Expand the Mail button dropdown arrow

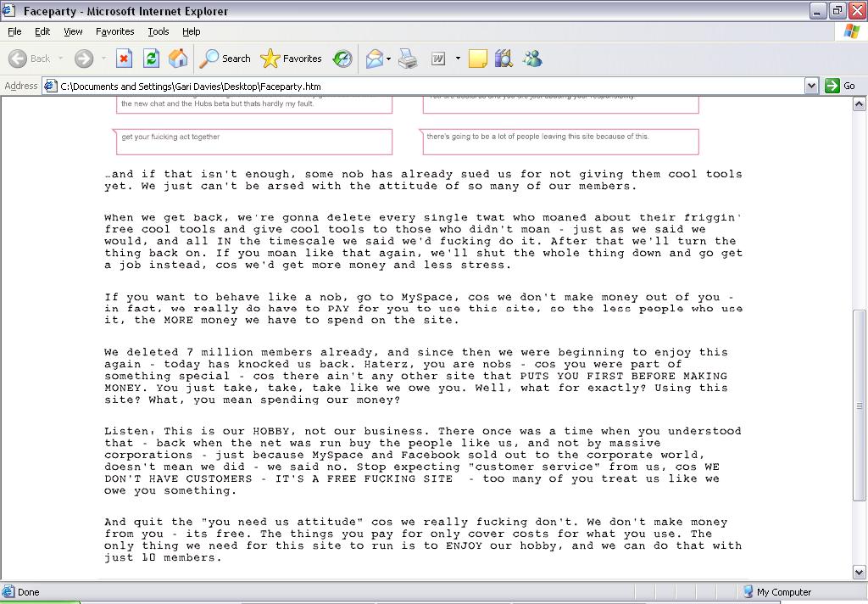(389, 59)
